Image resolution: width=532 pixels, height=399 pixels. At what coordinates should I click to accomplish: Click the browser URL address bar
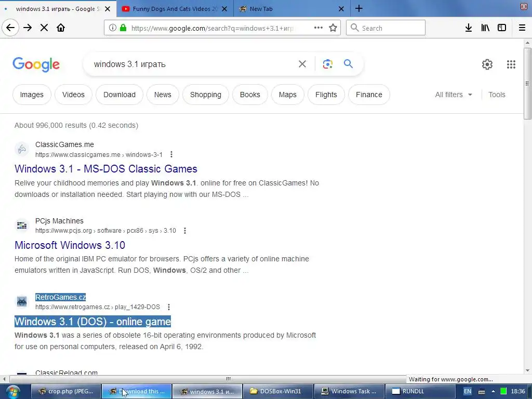coord(212,28)
